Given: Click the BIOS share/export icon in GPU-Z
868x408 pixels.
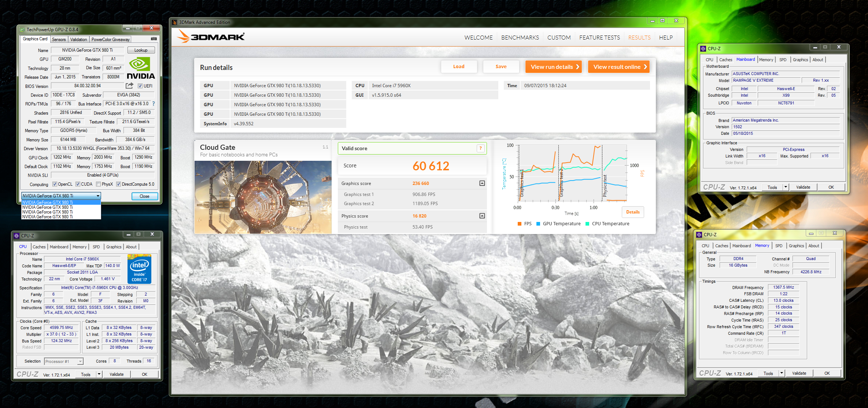Looking at the screenshot, I should pos(129,86).
